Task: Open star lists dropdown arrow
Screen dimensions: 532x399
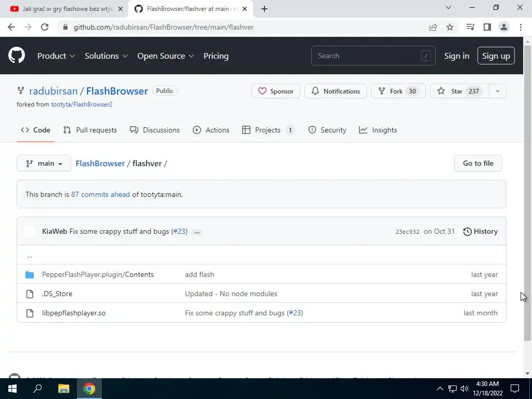Action: click(x=498, y=91)
